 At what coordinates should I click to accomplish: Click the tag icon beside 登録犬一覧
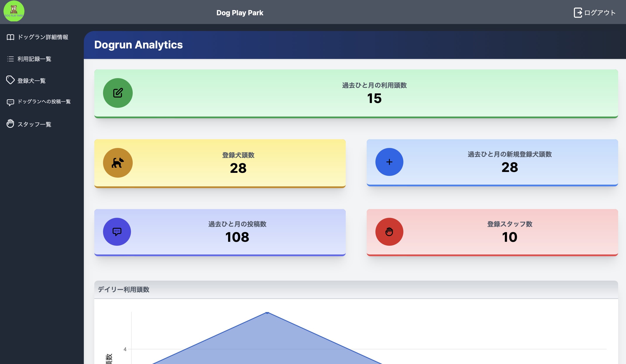pos(10,80)
